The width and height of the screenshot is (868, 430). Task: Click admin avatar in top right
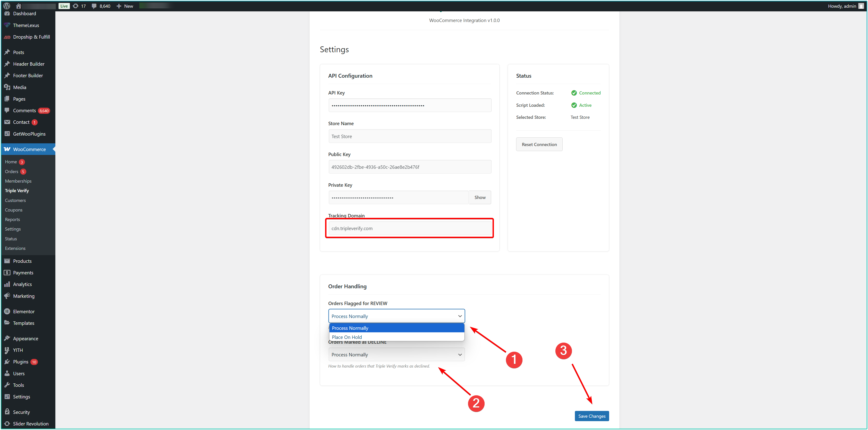click(x=861, y=6)
